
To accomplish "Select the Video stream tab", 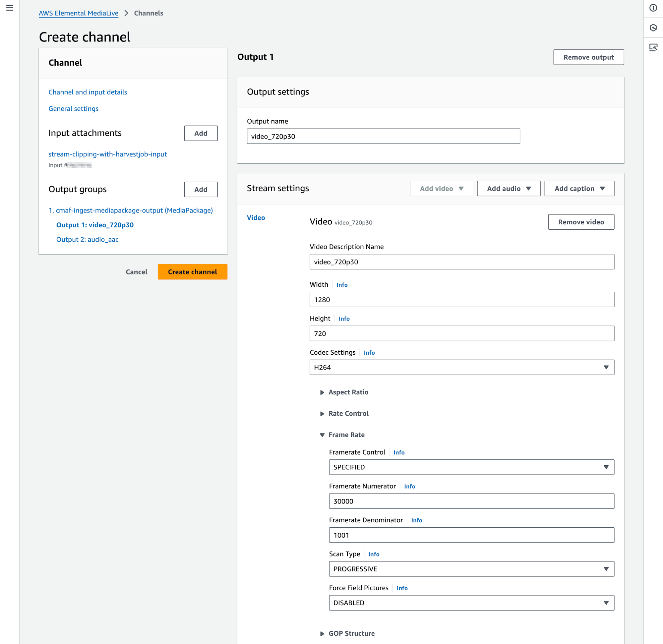I will tap(256, 217).
